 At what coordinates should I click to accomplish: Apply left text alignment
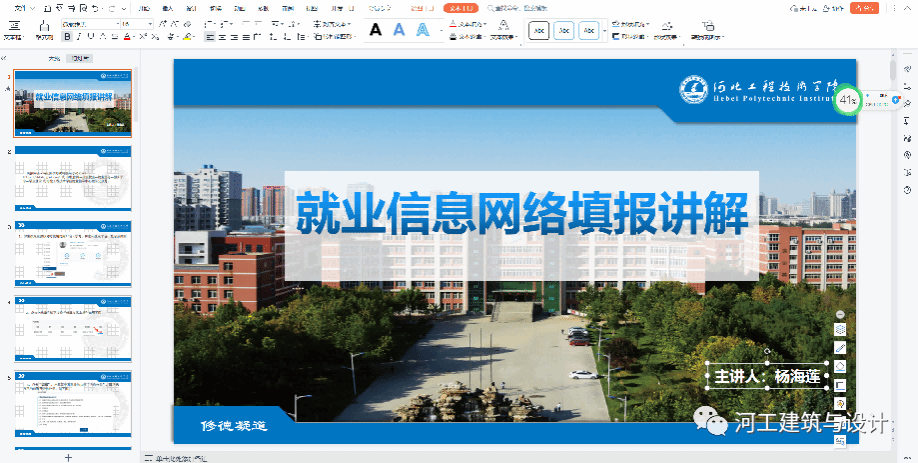[210, 37]
